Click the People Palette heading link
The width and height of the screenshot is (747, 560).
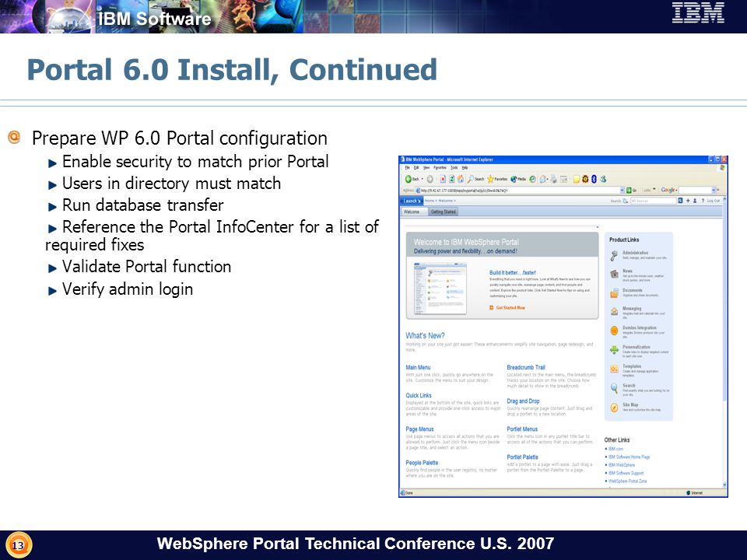click(x=422, y=462)
